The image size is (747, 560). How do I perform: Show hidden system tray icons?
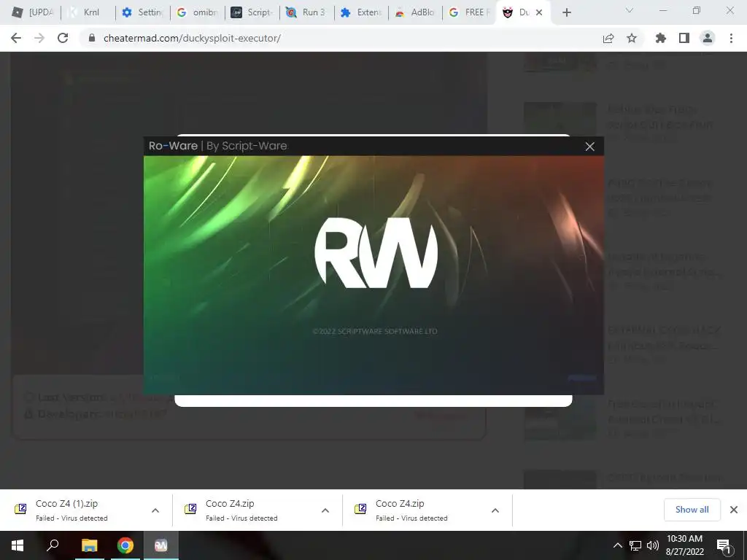tap(617, 545)
